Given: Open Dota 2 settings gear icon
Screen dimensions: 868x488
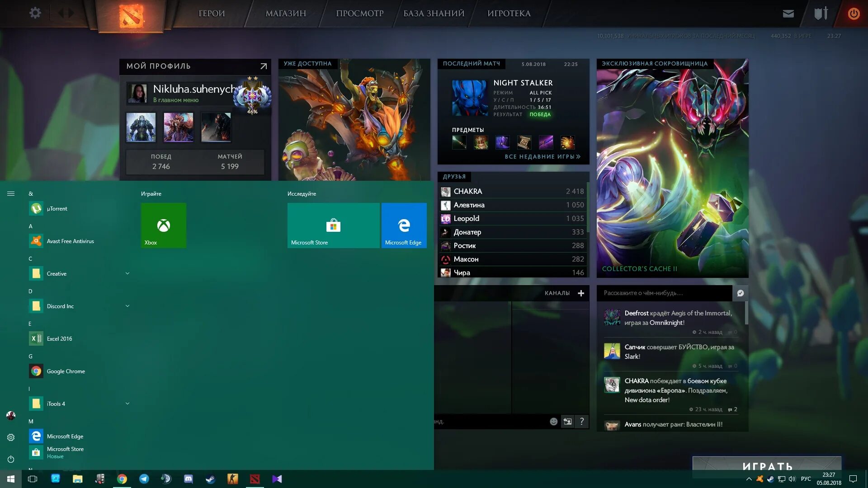Looking at the screenshot, I should click(x=35, y=13).
